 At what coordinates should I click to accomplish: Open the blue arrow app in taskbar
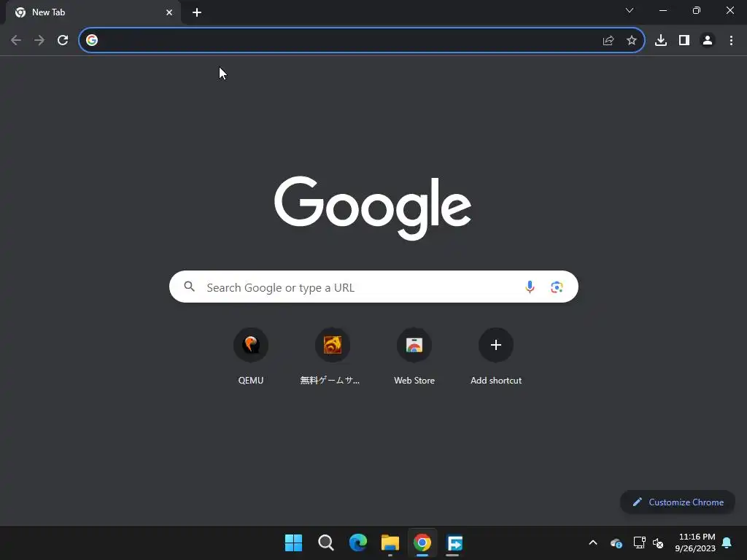tap(454, 542)
